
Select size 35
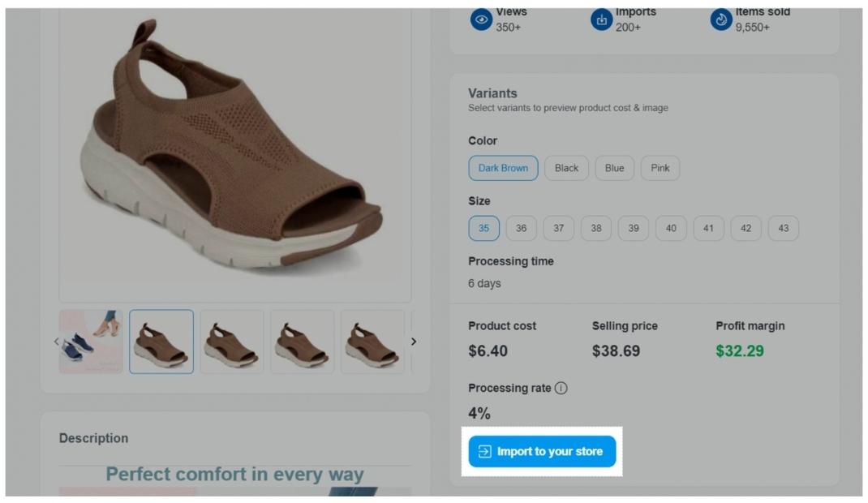coord(483,229)
